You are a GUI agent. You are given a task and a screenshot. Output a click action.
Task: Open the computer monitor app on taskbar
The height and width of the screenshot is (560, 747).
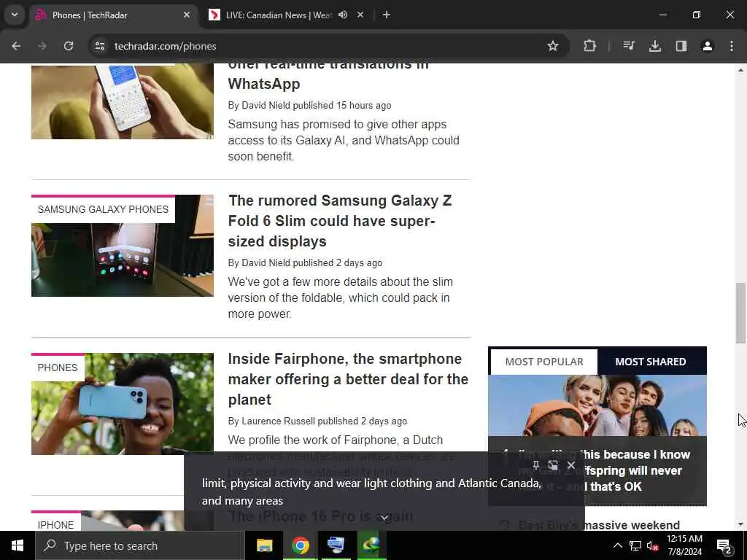click(x=336, y=545)
